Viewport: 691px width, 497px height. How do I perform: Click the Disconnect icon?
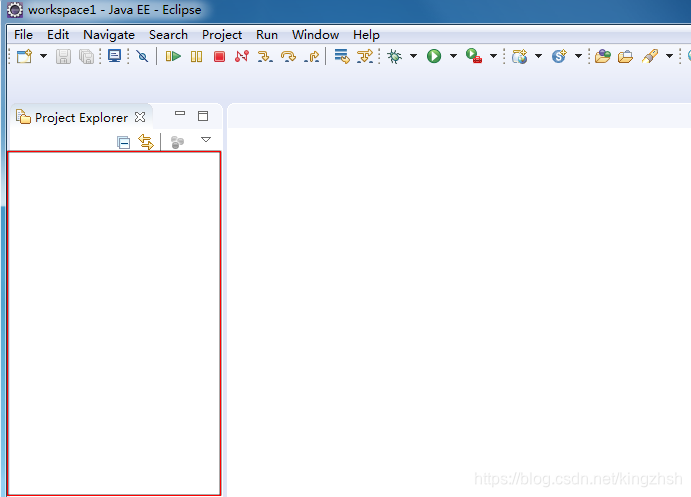pyautogui.click(x=242, y=56)
